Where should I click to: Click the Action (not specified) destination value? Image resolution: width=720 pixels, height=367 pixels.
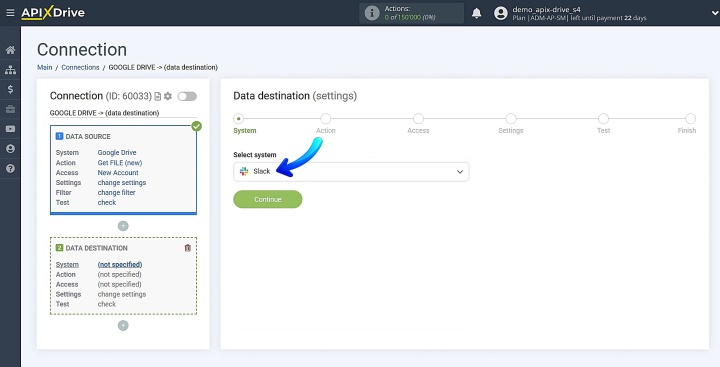[119, 275]
